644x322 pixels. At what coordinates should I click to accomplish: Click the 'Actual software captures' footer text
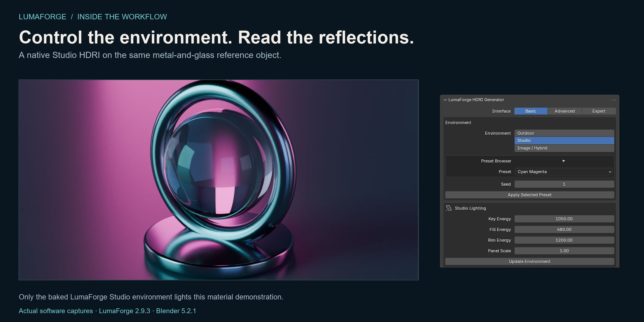pos(56,311)
